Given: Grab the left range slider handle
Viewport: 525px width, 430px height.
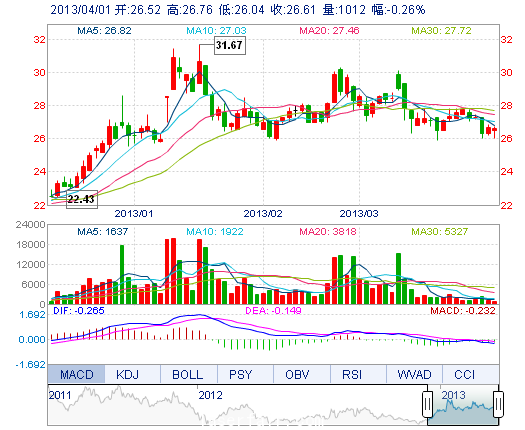Looking at the screenshot, I should (x=427, y=404).
